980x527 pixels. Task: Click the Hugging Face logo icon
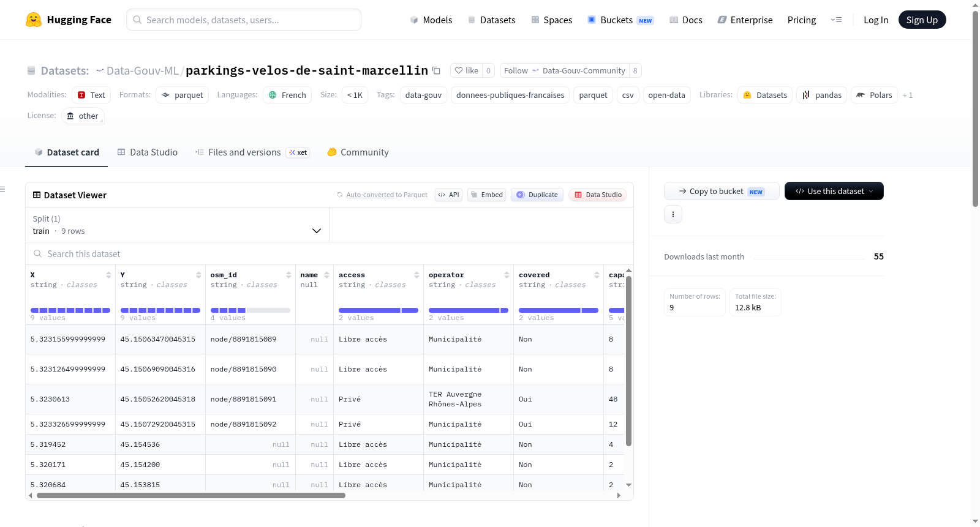coord(34,20)
